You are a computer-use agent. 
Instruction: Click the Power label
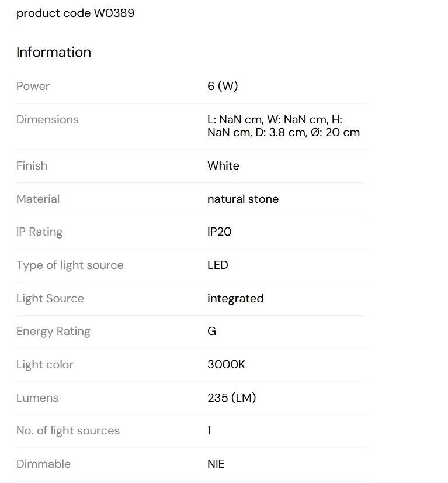pyautogui.click(x=33, y=87)
